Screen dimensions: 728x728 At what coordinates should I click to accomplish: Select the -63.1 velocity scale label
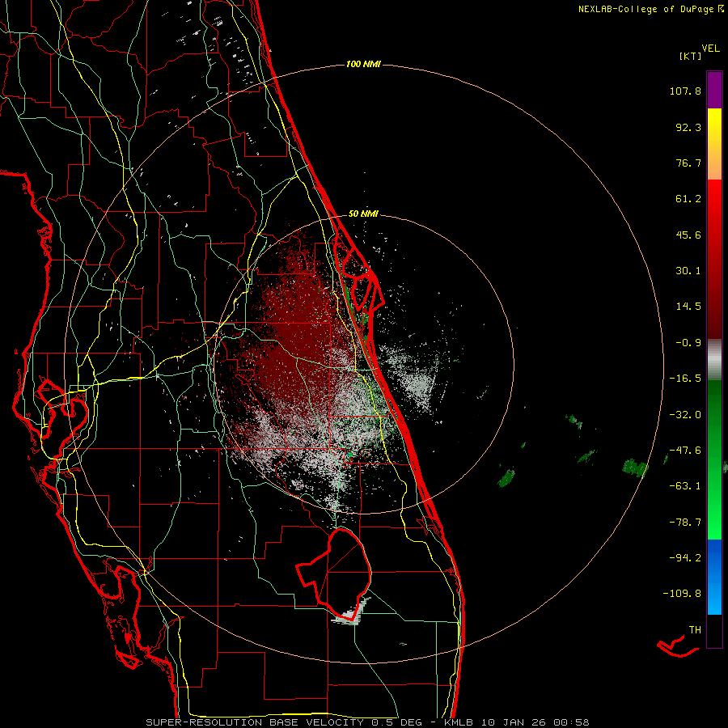[x=685, y=486]
